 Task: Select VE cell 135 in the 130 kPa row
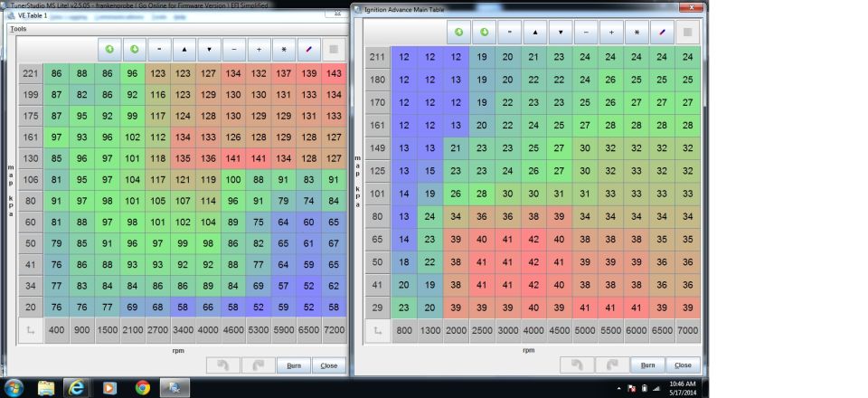click(x=183, y=158)
